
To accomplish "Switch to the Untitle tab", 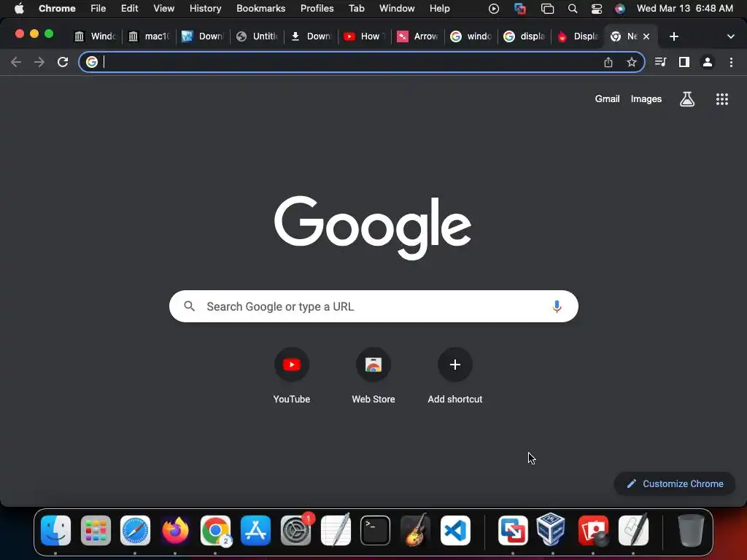I will (x=258, y=36).
